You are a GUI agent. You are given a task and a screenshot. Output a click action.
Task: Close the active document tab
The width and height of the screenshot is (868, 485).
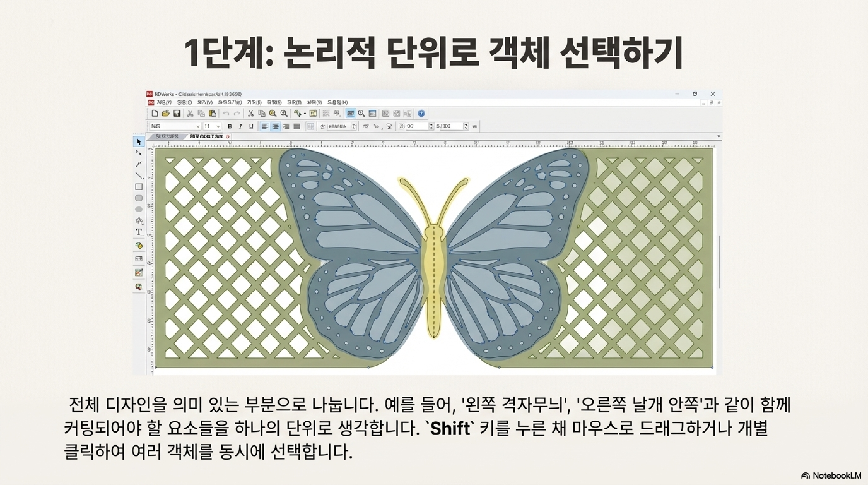coord(228,137)
